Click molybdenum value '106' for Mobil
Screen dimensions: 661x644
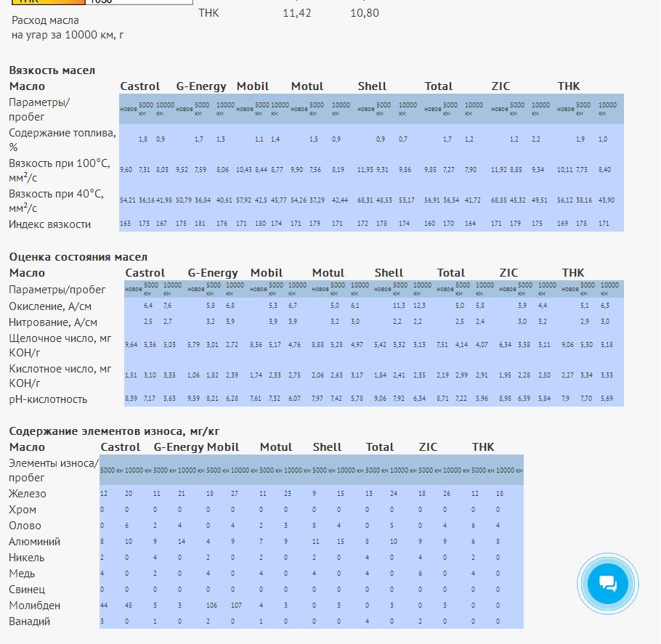[211, 605]
